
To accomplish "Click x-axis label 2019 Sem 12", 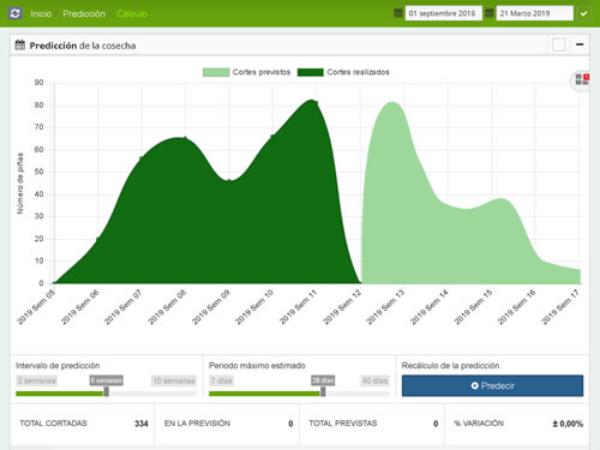I will pyautogui.click(x=342, y=307).
